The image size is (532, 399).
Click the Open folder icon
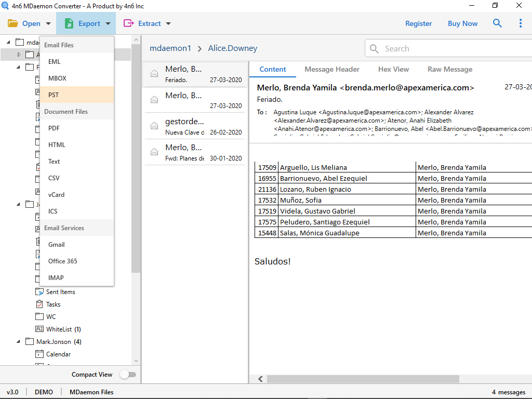pos(13,23)
